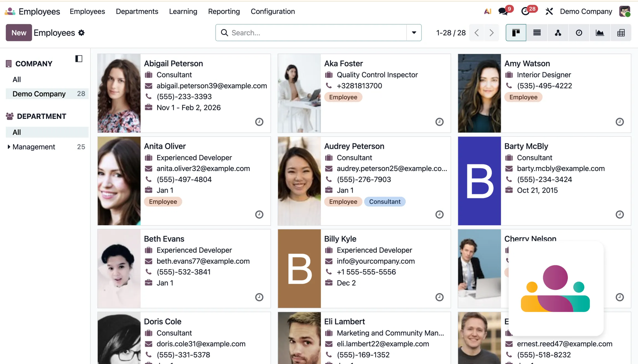
Task: Open the Reporting menu
Action: 224,11
